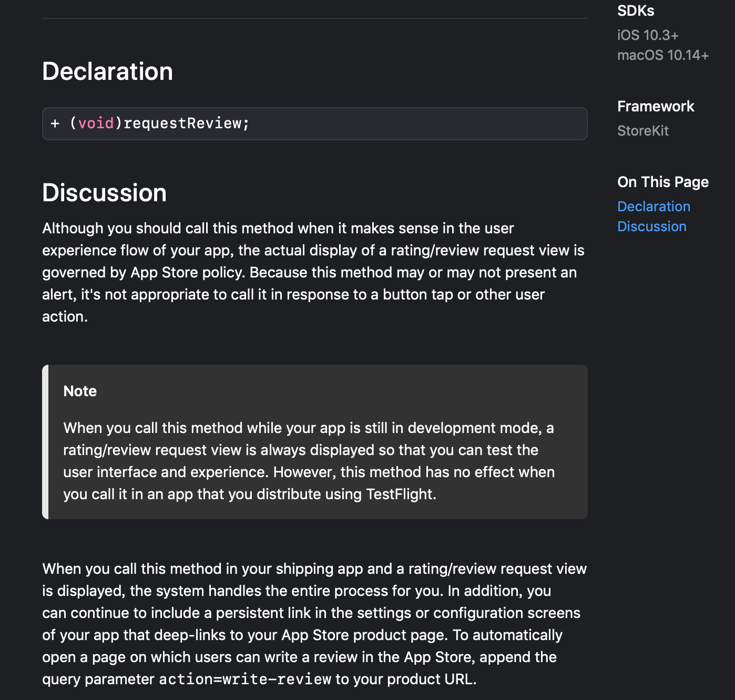
Task: Select the StoreKit framework label
Action: pos(642,130)
